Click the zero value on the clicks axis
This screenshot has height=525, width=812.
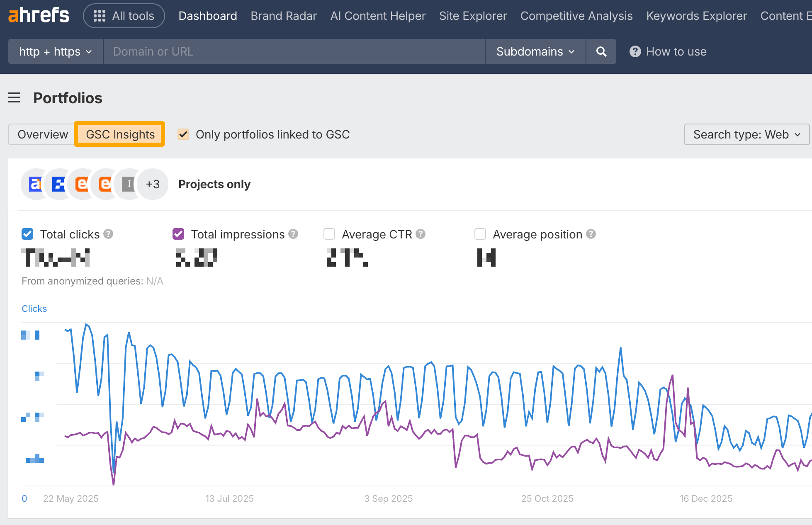pos(24,498)
